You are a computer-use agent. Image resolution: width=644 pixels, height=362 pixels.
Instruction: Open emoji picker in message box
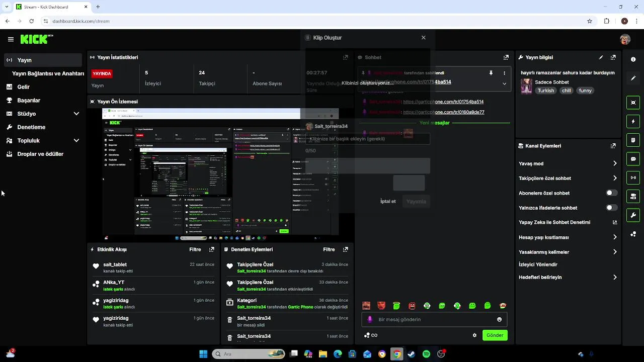click(x=499, y=319)
